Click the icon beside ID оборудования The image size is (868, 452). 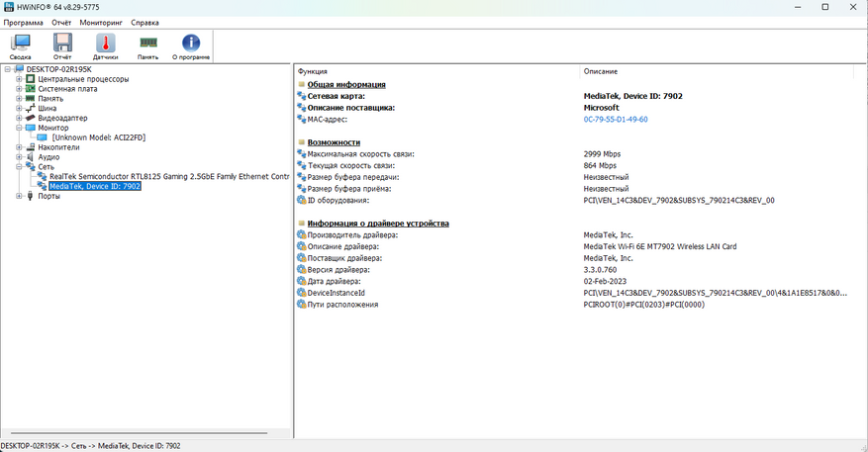coord(302,200)
